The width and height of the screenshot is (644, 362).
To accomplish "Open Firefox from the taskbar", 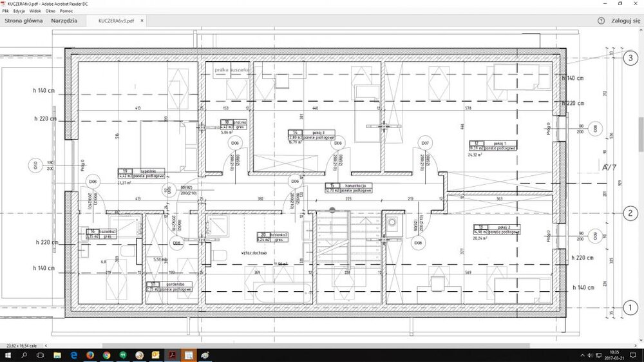I will point(90,355).
